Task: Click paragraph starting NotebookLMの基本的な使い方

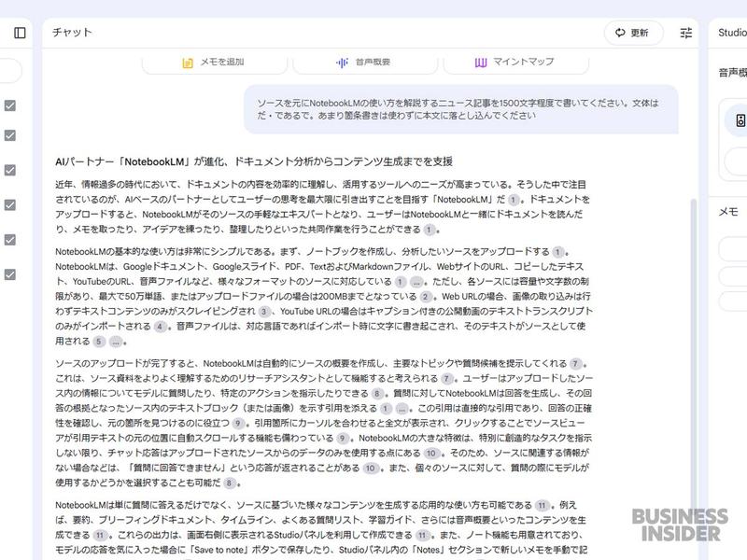Action: click(324, 297)
